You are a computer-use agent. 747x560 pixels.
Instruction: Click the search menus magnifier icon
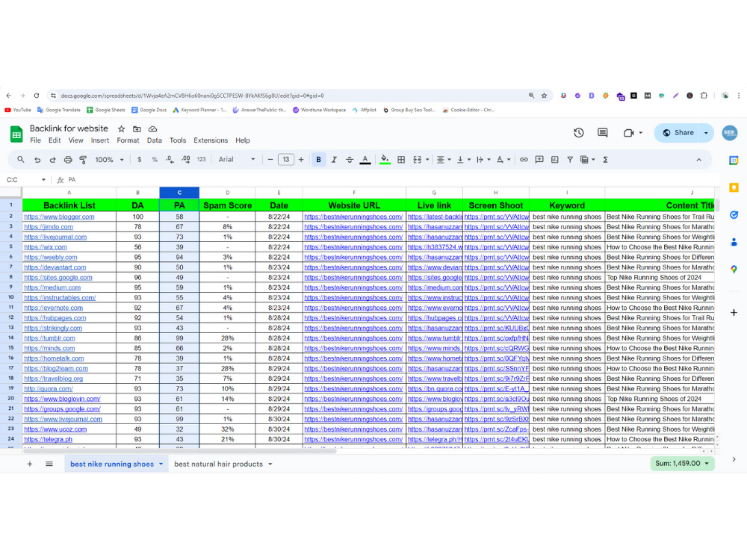point(20,160)
